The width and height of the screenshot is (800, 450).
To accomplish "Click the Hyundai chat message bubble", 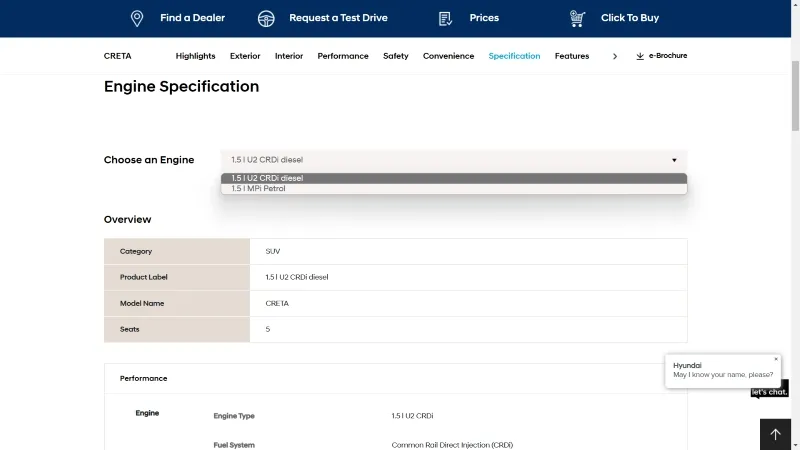I will click(723, 370).
